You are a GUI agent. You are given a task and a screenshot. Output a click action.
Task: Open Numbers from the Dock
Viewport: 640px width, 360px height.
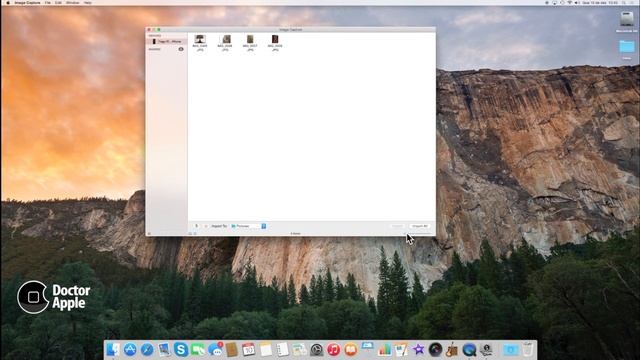click(384, 349)
